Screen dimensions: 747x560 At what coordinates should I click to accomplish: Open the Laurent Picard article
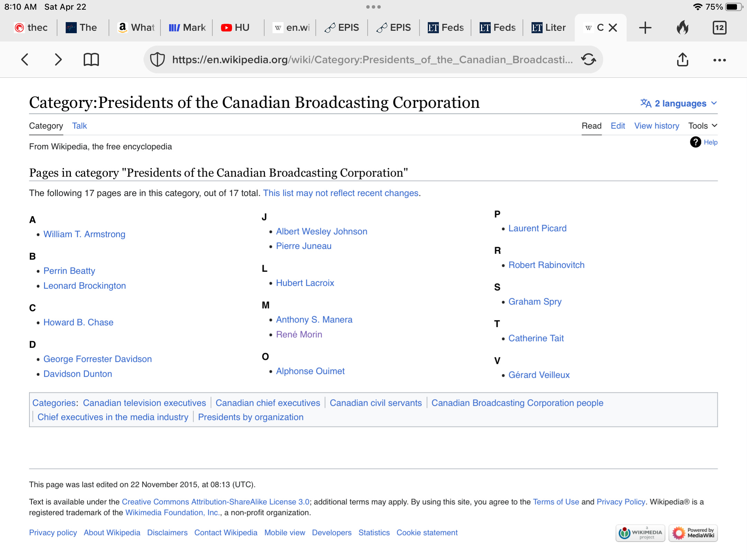537,228
